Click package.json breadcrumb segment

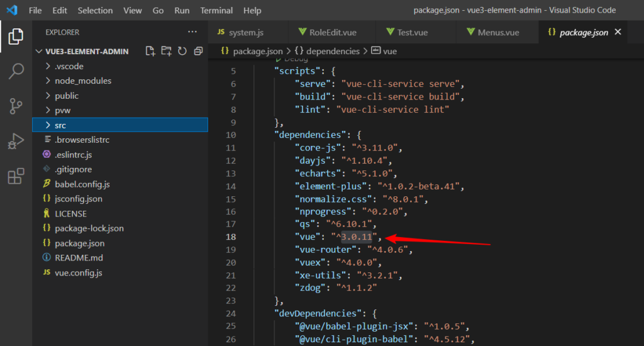(252, 52)
